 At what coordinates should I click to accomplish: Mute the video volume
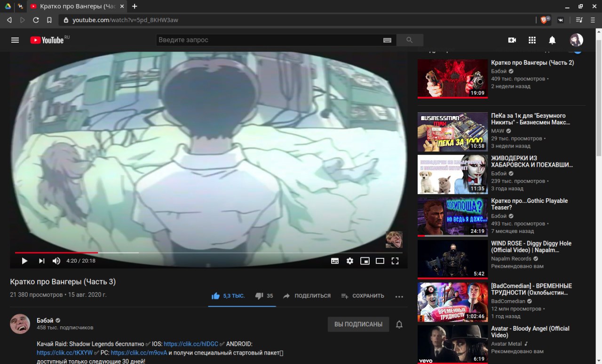click(x=56, y=261)
